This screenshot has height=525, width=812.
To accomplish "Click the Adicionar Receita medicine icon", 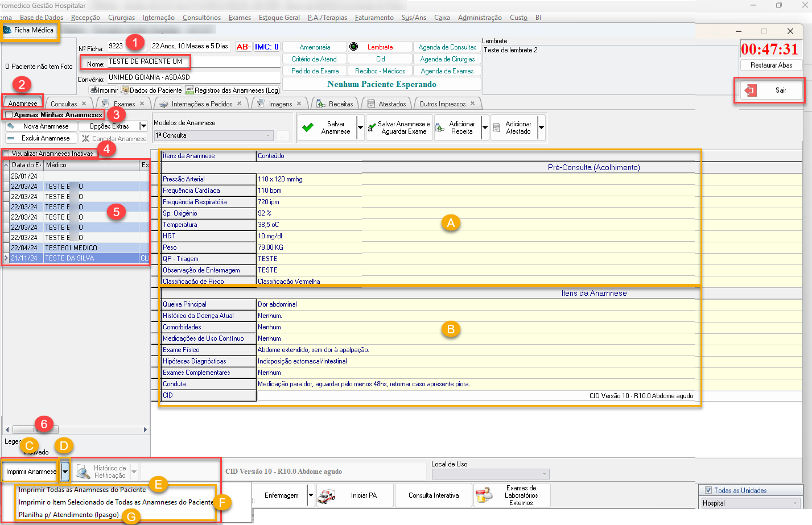I will pyautogui.click(x=440, y=127).
